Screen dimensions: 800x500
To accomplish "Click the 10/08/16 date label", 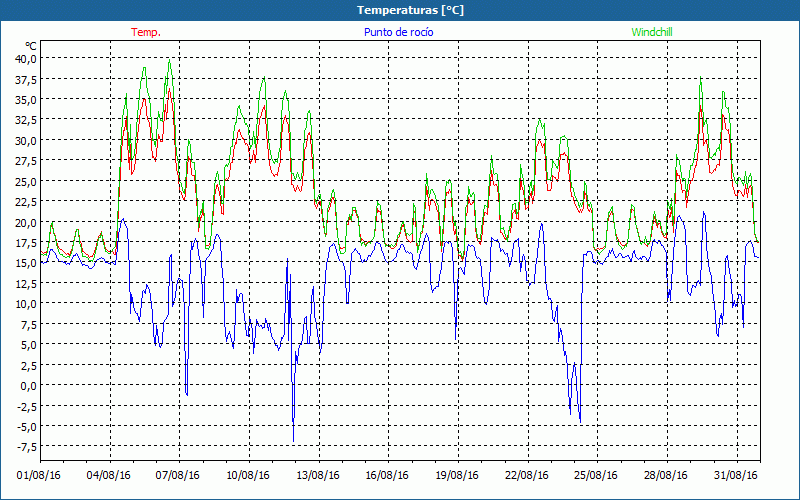I will point(248,475).
